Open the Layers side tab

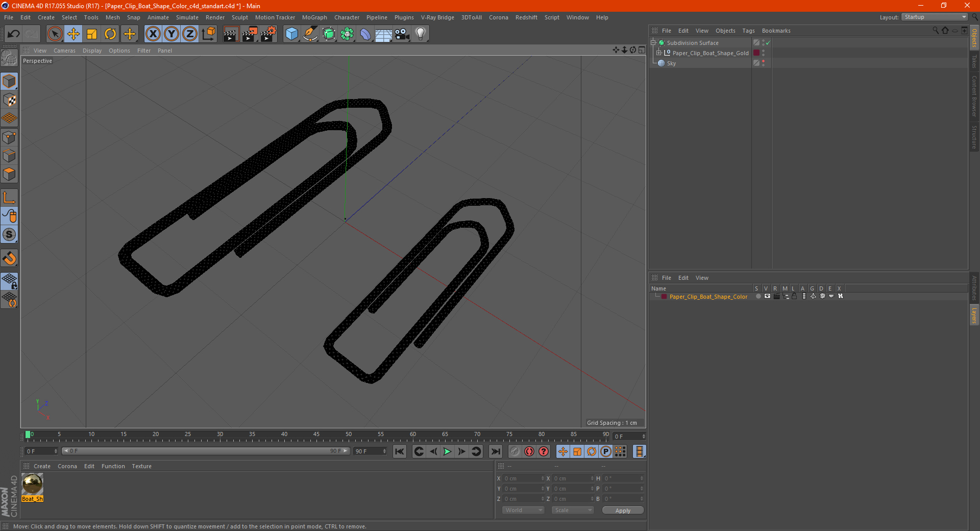click(x=974, y=316)
